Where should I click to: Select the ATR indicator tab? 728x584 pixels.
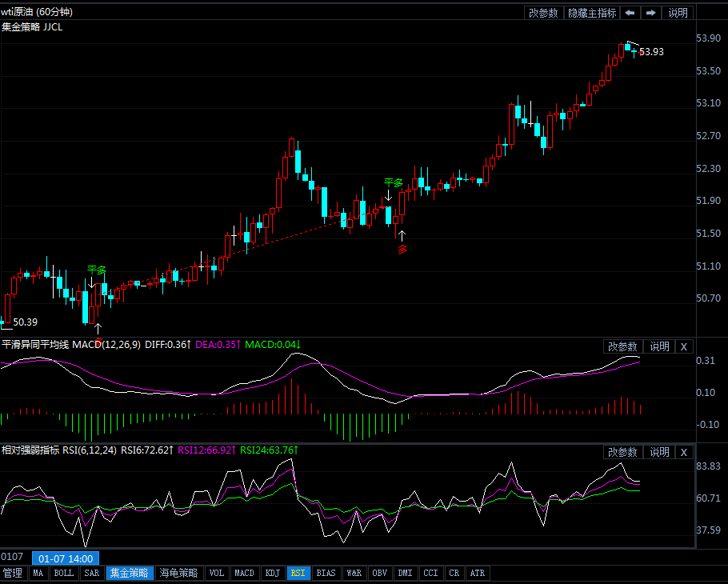click(477, 573)
